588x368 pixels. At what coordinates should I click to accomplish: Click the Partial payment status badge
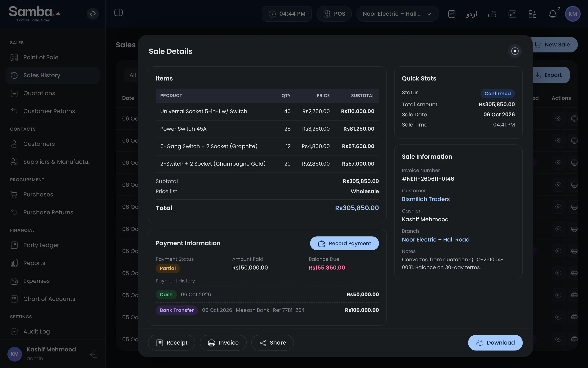168,268
